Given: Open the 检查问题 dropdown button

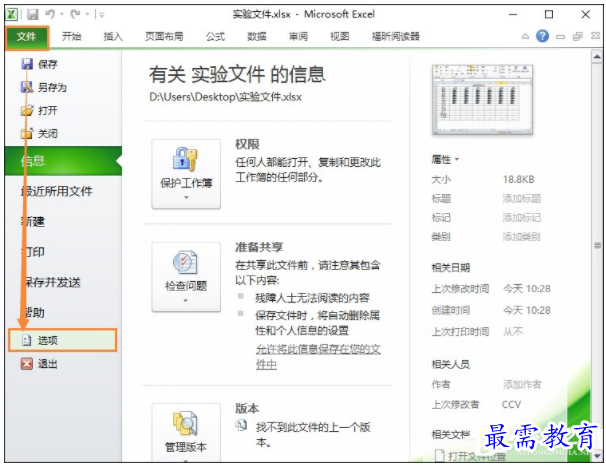Looking at the screenshot, I should [186, 277].
